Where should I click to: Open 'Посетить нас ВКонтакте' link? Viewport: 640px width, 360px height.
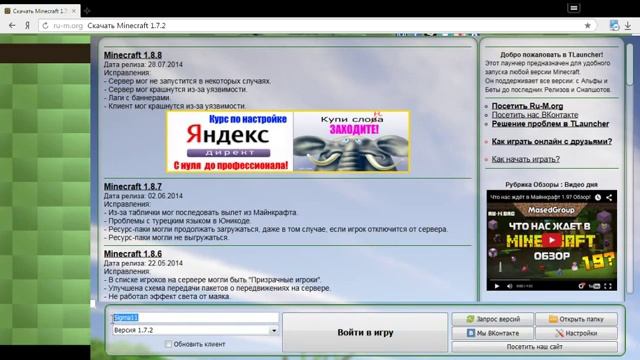535,115
